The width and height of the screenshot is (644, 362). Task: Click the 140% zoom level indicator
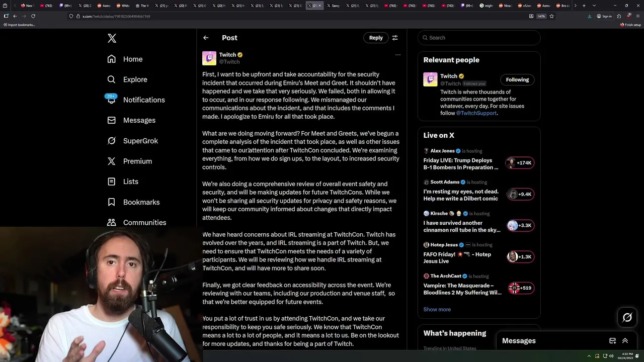(x=541, y=16)
